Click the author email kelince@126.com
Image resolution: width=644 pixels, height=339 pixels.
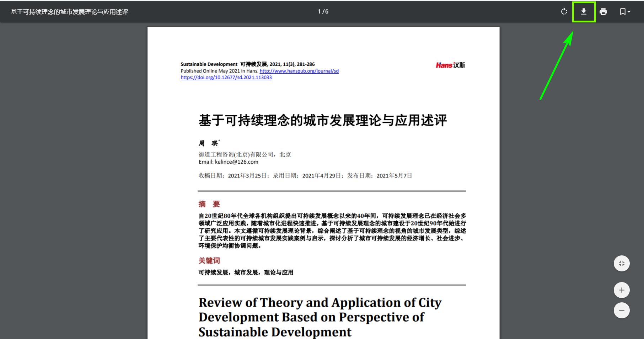pos(236,162)
